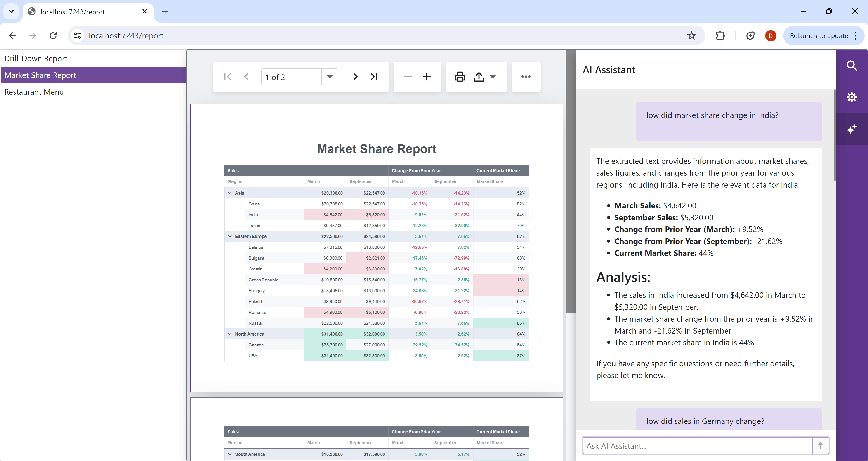The width and height of the screenshot is (868, 461).
Task: Select the AI Assistant sparkle tab
Action: (x=851, y=129)
